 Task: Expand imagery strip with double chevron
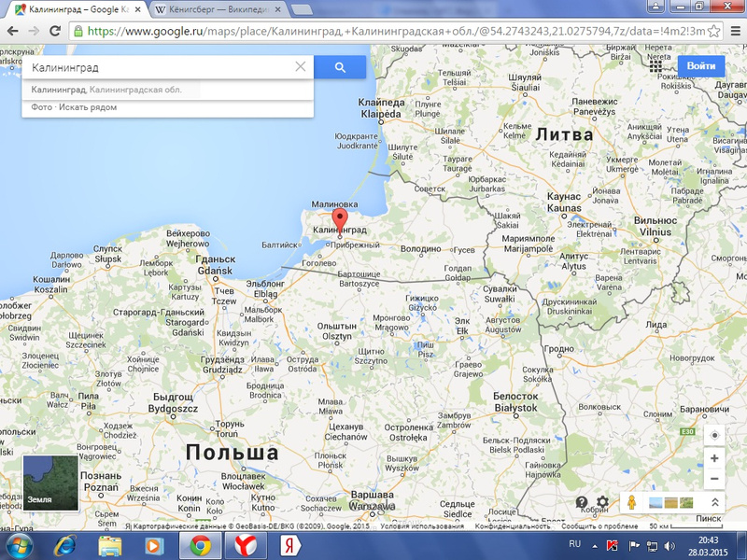tap(714, 502)
